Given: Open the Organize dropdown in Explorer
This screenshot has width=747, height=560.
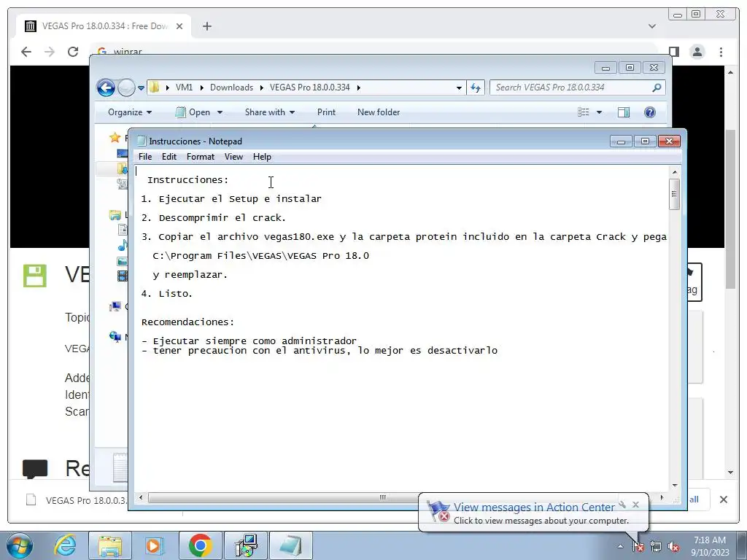Looking at the screenshot, I should (130, 112).
